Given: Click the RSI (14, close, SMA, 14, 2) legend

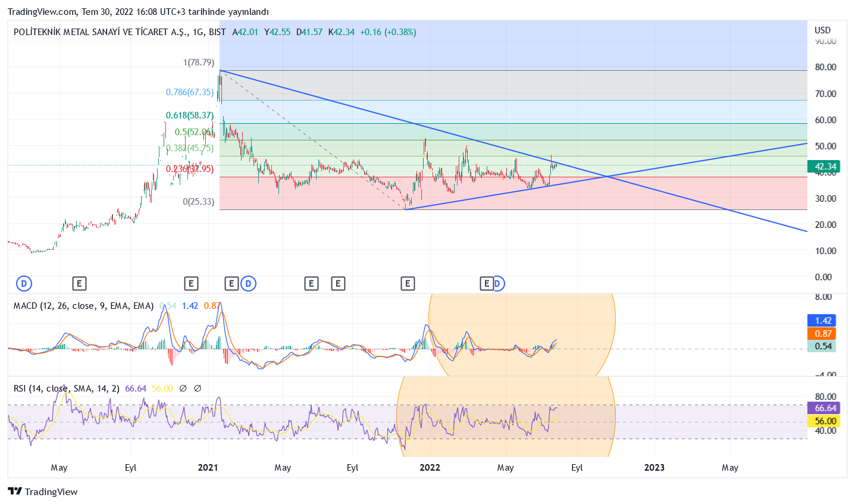Looking at the screenshot, I should [x=66, y=389].
